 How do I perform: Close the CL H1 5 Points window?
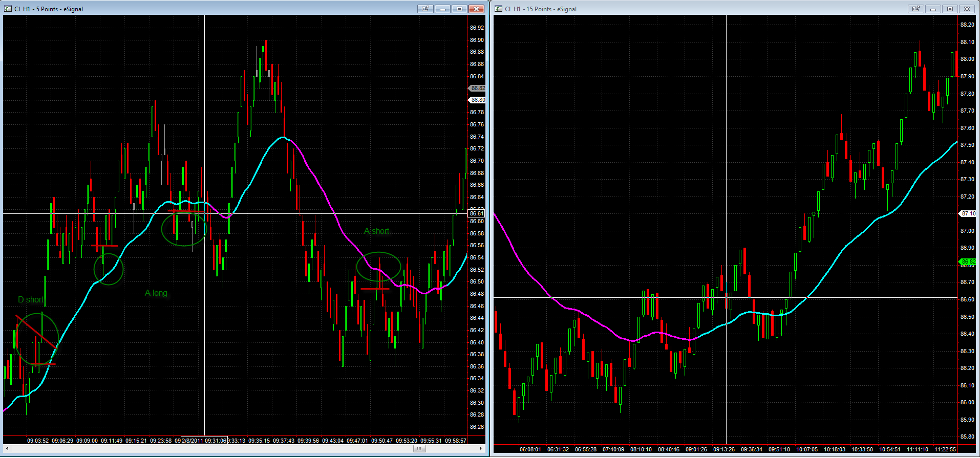(x=477, y=9)
